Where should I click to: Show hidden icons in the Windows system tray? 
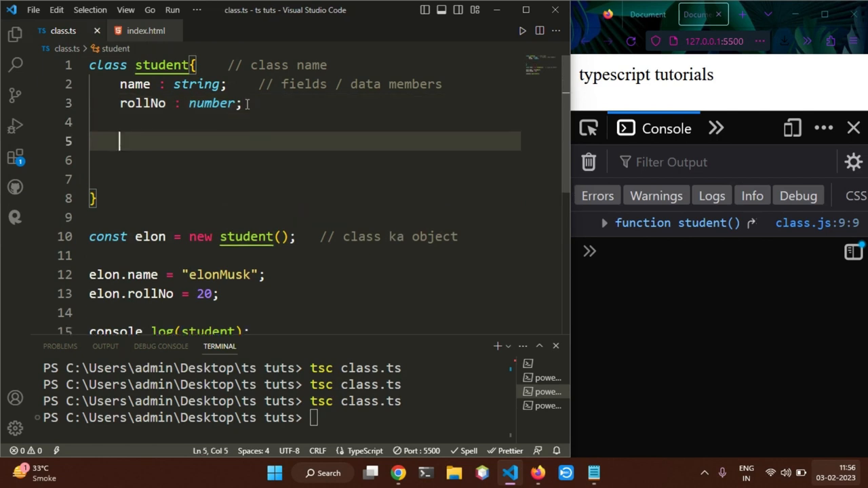pos(704,473)
